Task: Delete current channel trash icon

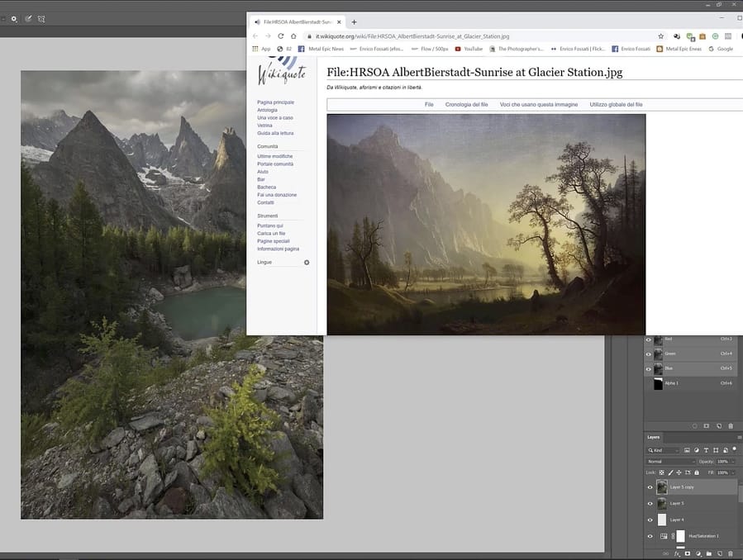Action: coord(731,426)
